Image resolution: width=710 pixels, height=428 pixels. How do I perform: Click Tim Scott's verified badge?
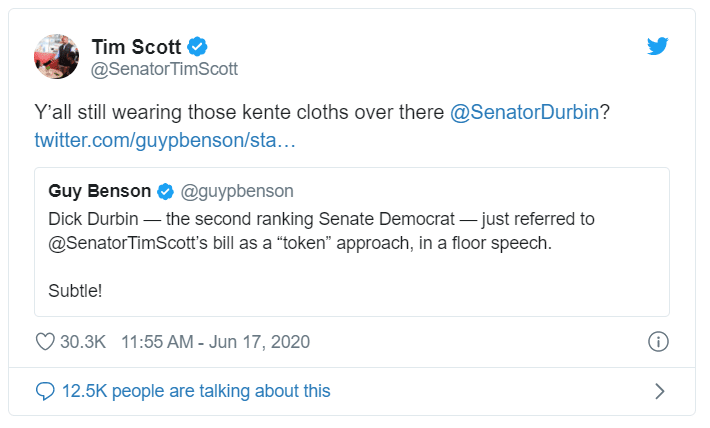(x=197, y=47)
